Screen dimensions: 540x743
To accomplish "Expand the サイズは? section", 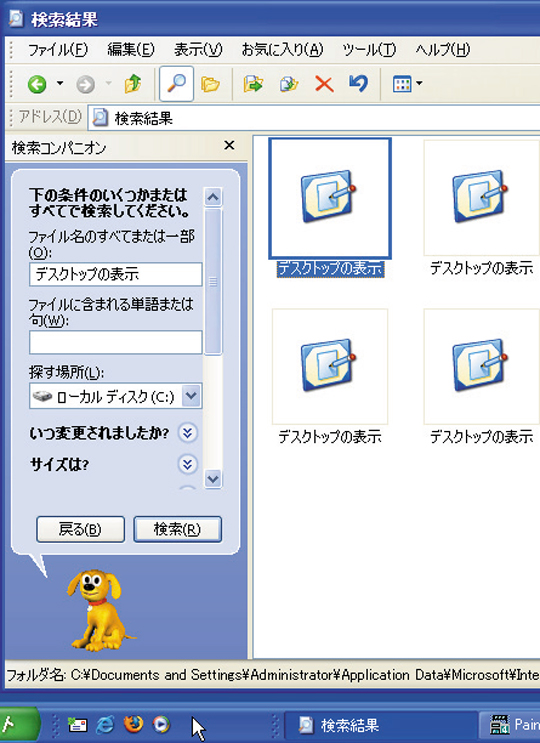I will 188,464.
